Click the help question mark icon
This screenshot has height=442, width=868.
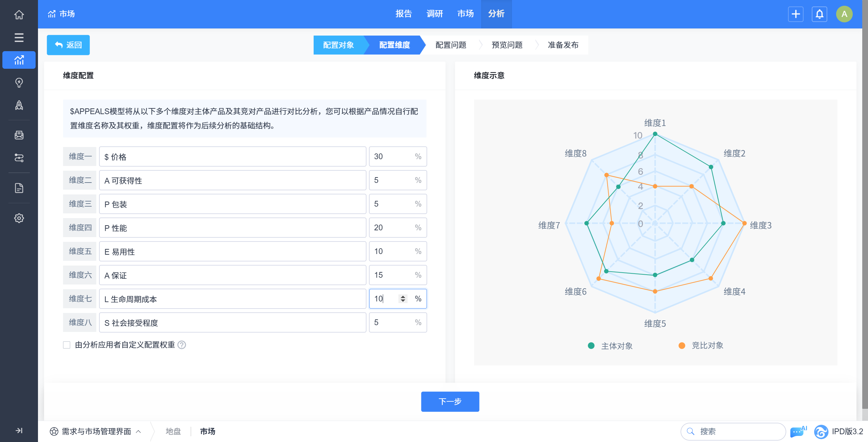click(182, 345)
